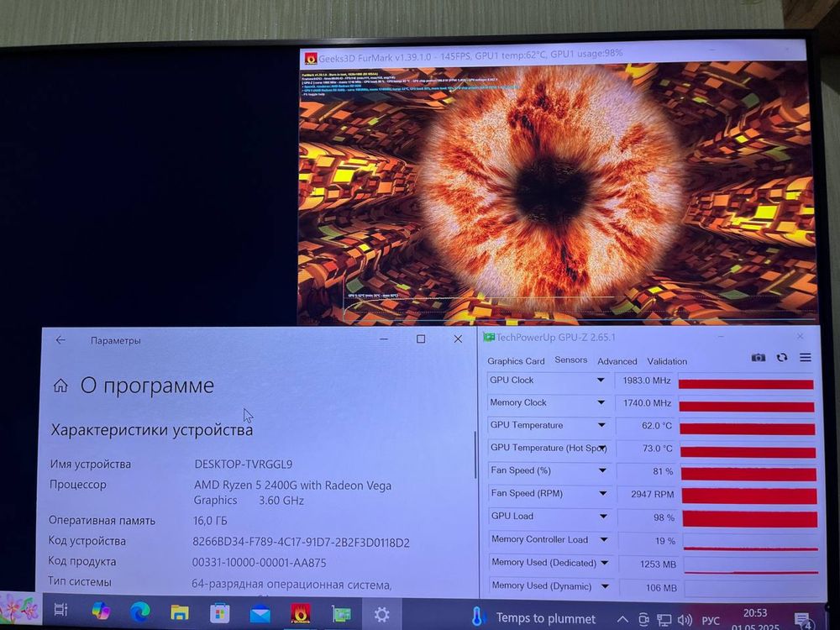Show hidden system tray icons
Image resolution: width=840 pixels, height=630 pixels.
click(622, 619)
